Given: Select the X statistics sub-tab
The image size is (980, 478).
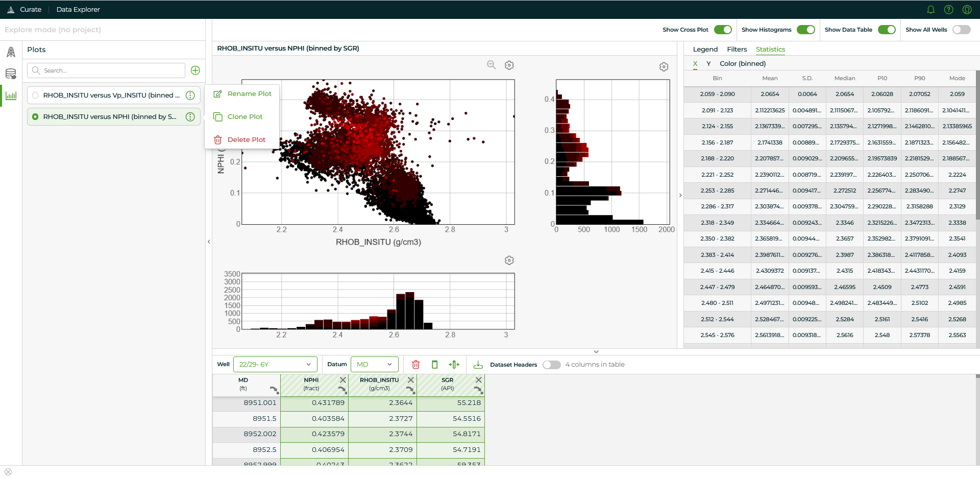Looking at the screenshot, I should point(695,64).
